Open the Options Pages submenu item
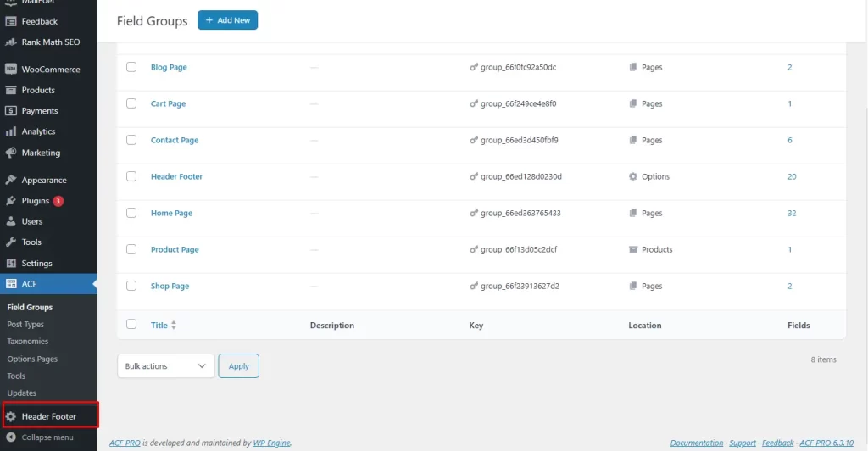 point(32,359)
